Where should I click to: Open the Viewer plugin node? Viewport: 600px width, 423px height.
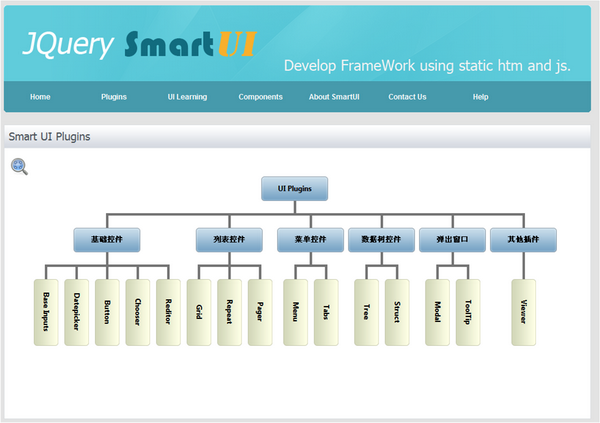[523, 312]
